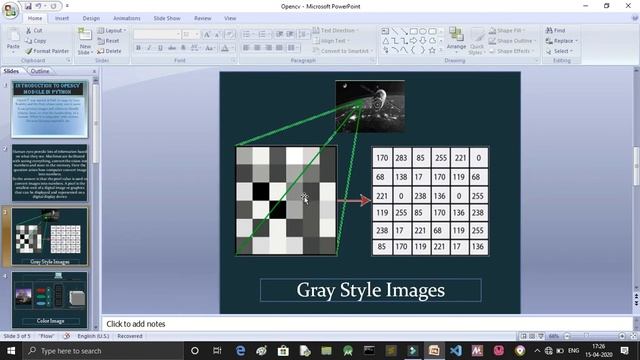Expand the Select dropdown
The width and height of the screenshot is (640, 360).
click(559, 51)
